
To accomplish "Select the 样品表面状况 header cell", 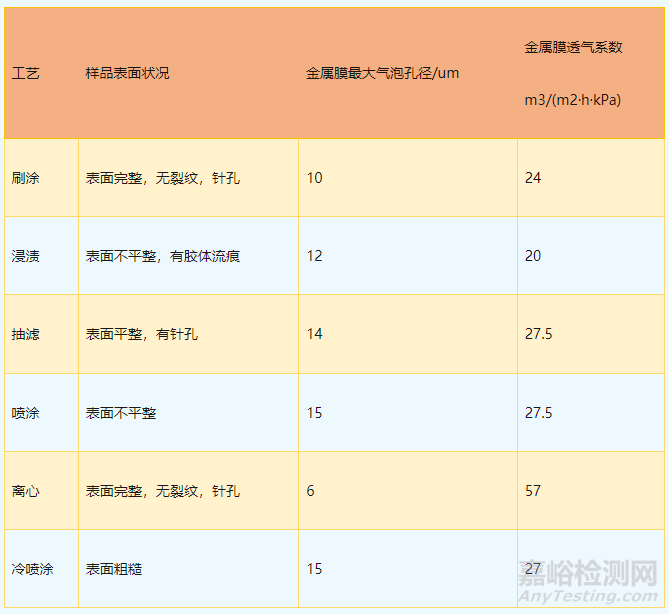I will [x=127, y=74].
